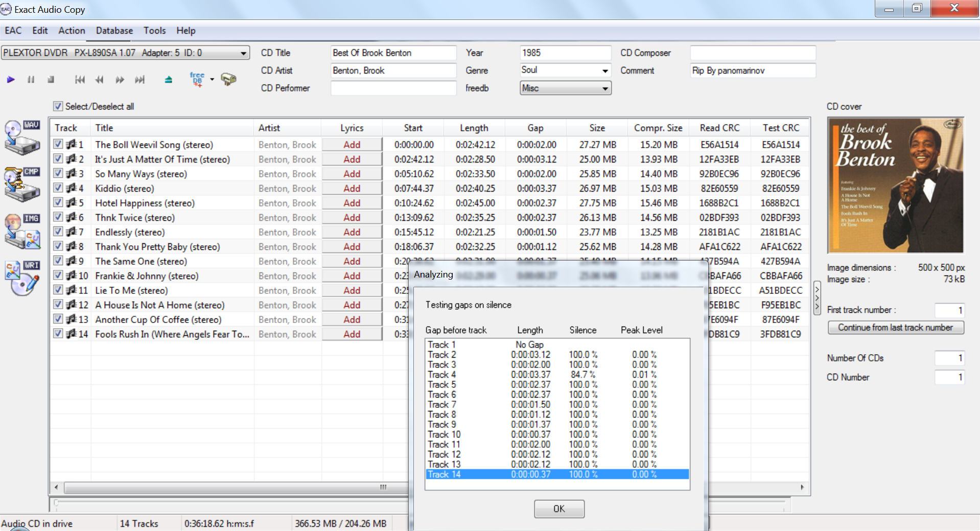
Task: Toggle the Select/Deselect all checkbox
Action: [x=58, y=106]
